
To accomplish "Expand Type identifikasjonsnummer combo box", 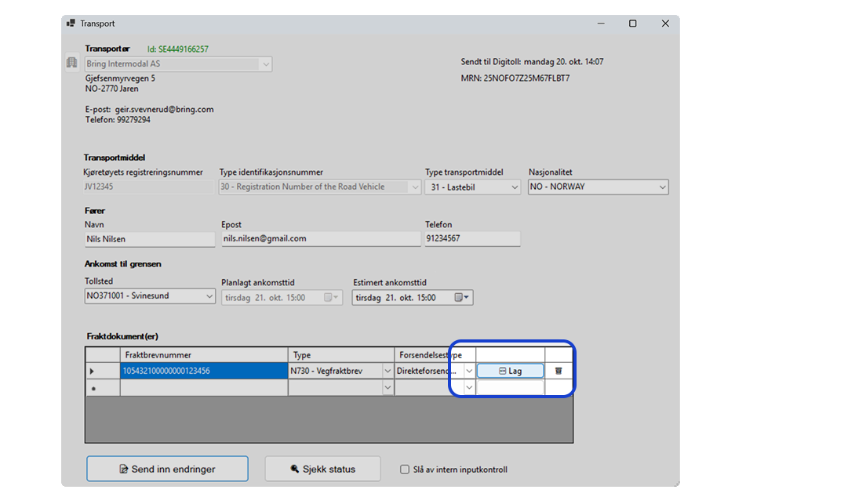I will [415, 187].
